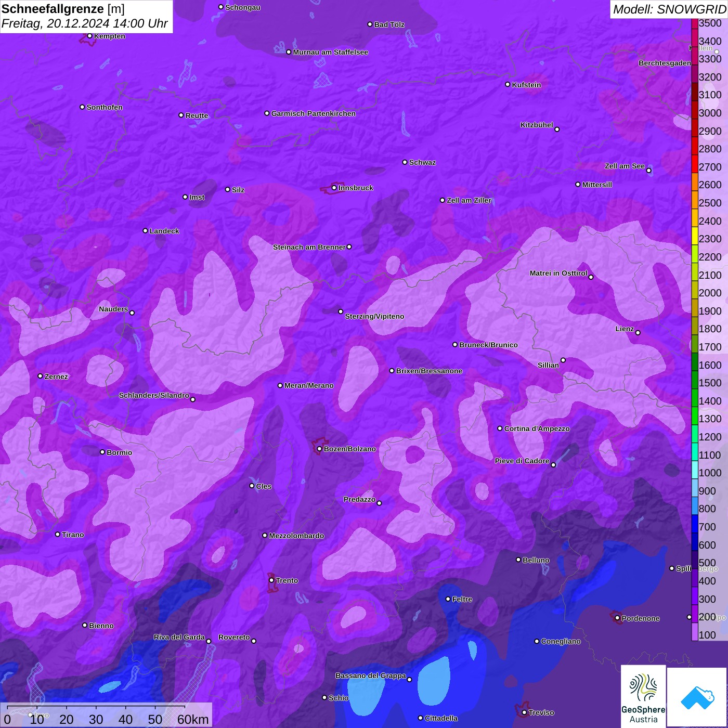728x728 pixels.
Task: Select the legend value 2000
Action: pyautogui.click(x=710, y=293)
